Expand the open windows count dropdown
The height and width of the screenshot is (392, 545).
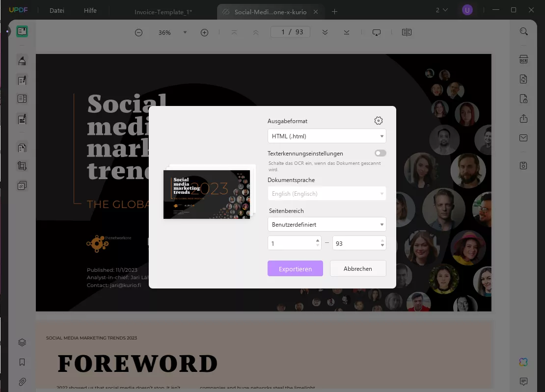tap(442, 10)
